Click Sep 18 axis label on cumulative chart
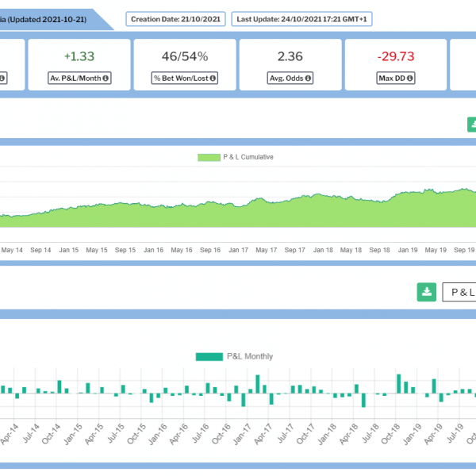Screen dimensions: 476x476 [379, 250]
